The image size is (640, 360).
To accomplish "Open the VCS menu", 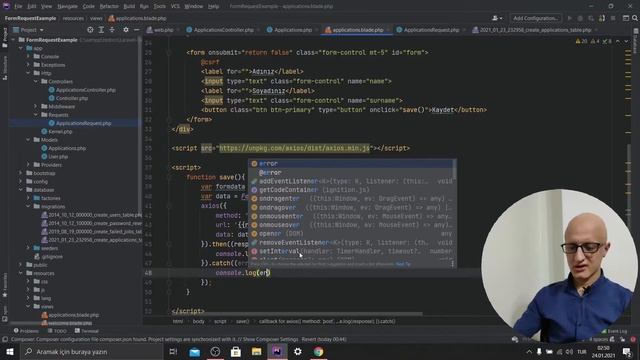I will click(x=175, y=7).
